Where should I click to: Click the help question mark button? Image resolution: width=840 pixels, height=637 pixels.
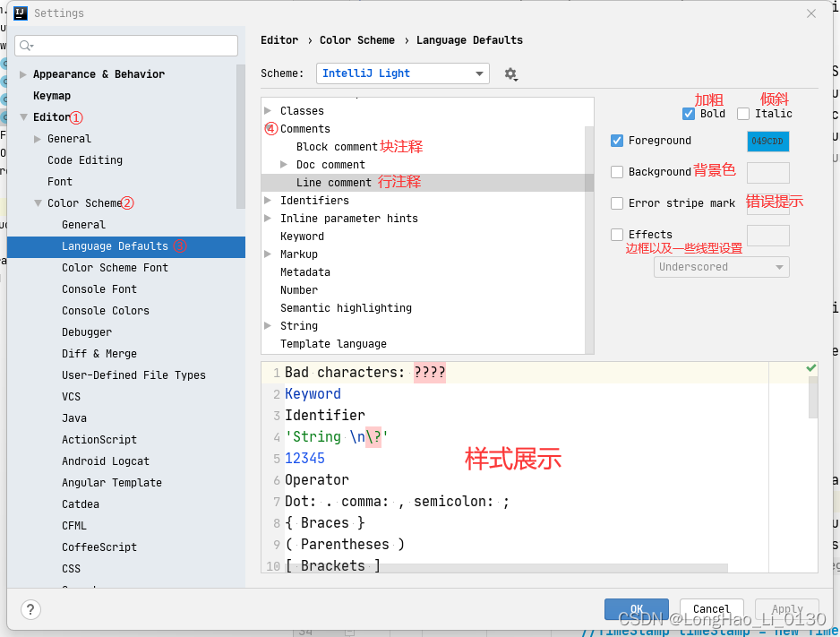[30, 609]
